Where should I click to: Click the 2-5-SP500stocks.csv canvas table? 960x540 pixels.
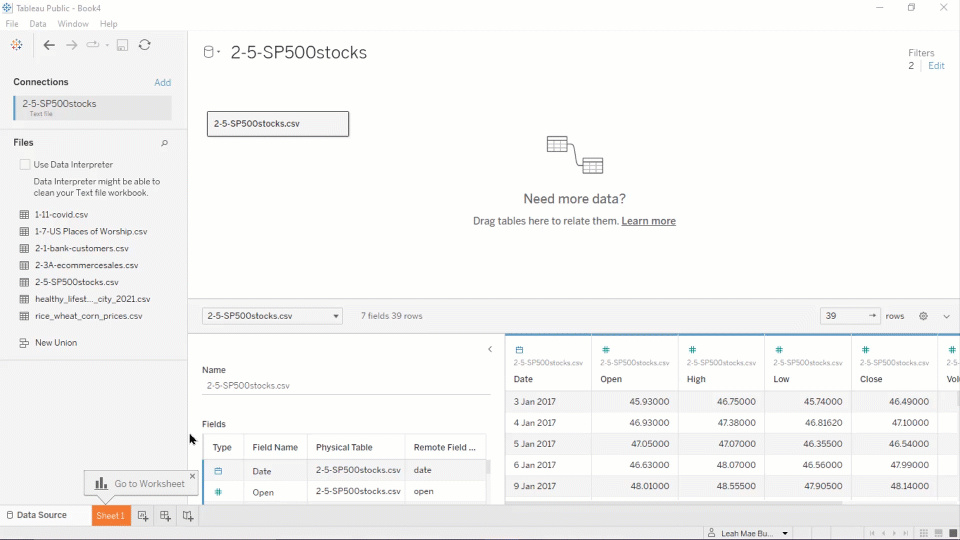point(278,124)
